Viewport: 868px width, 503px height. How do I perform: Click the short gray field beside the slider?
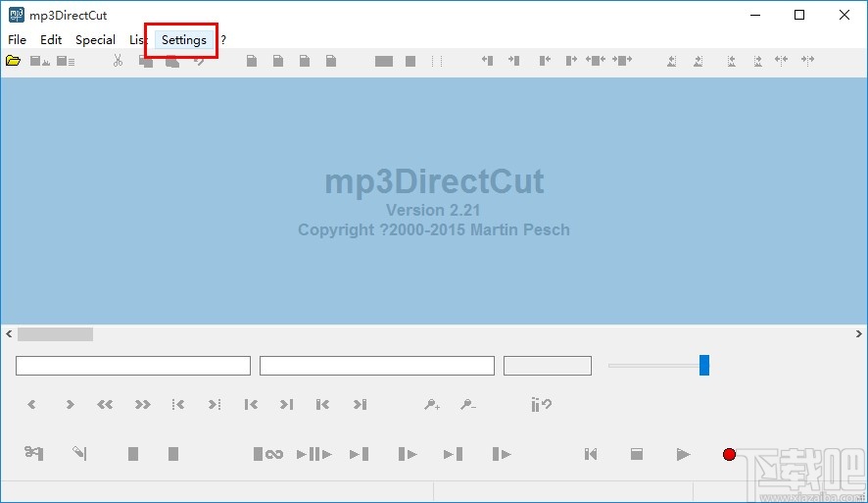pyautogui.click(x=548, y=366)
